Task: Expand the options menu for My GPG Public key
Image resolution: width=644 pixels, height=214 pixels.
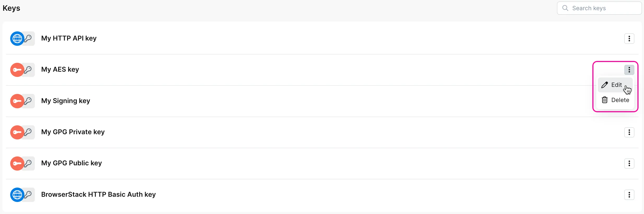Action: click(x=629, y=164)
